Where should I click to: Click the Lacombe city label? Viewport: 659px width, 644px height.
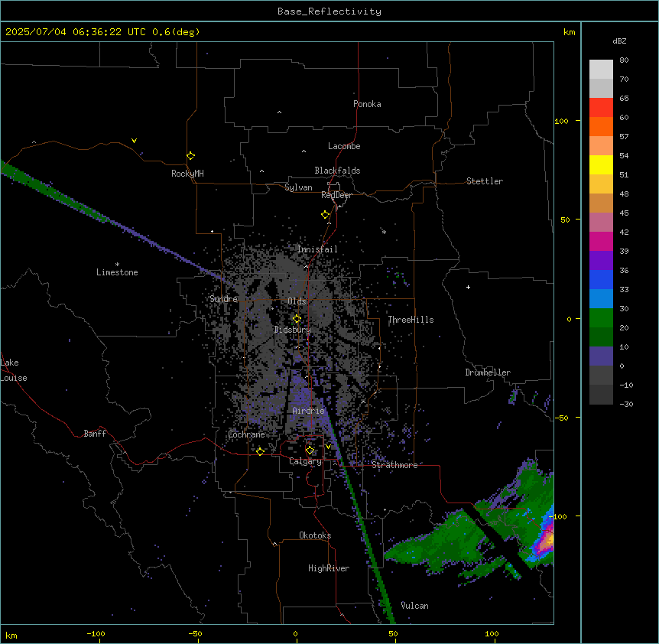(344, 146)
